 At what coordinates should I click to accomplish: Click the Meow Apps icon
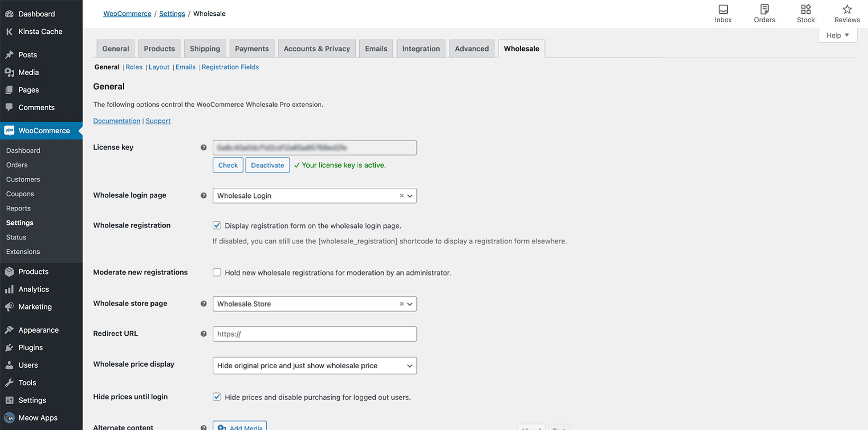coord(10,418)
